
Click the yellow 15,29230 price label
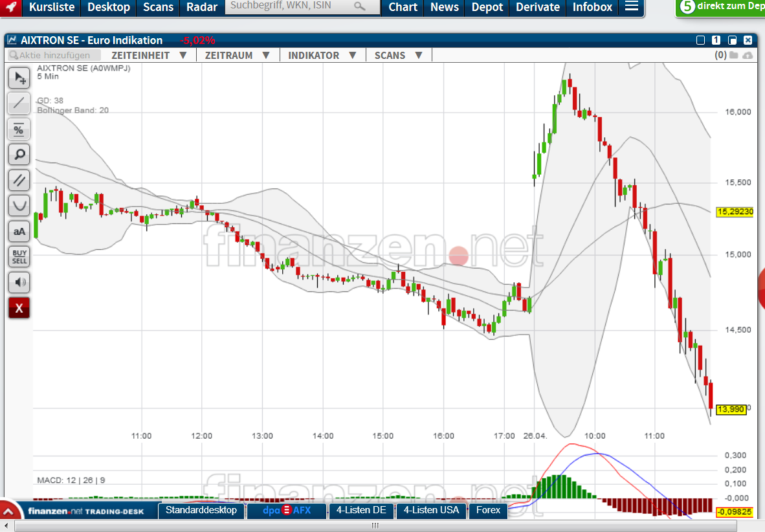pos(735,212)
